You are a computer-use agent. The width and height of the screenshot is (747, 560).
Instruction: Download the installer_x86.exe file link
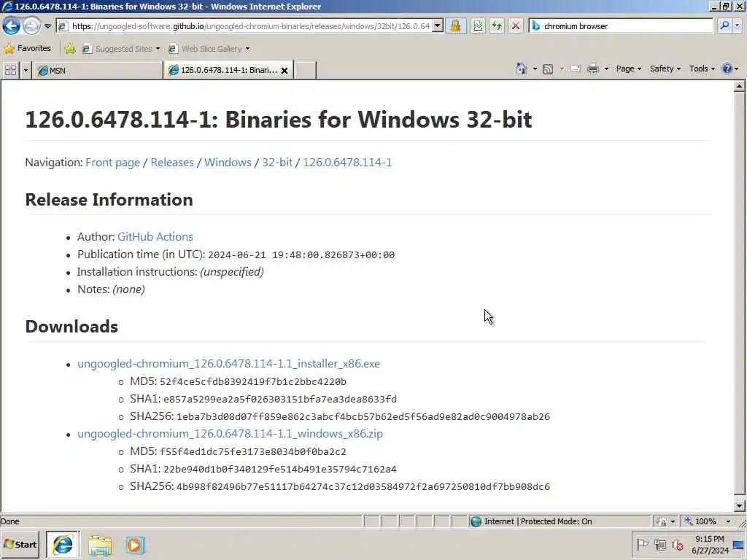tap(228, 364)
